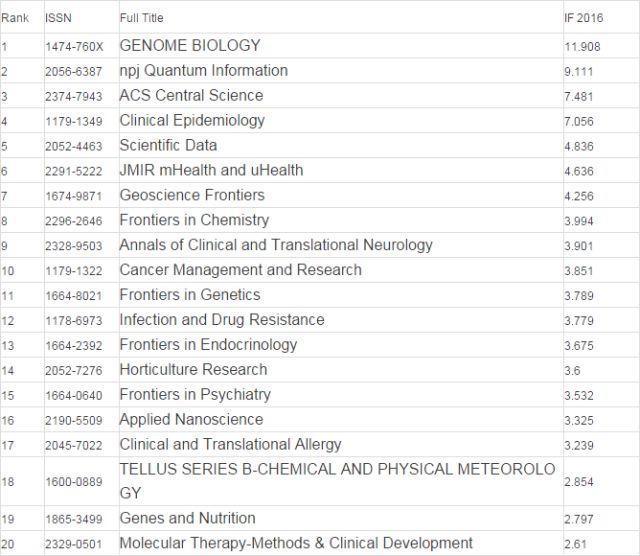The height and width of the screenshot is (556, 640).
Task: Click the GENOME BIOLOGY journal title
Action: click(x=190, y=45)
